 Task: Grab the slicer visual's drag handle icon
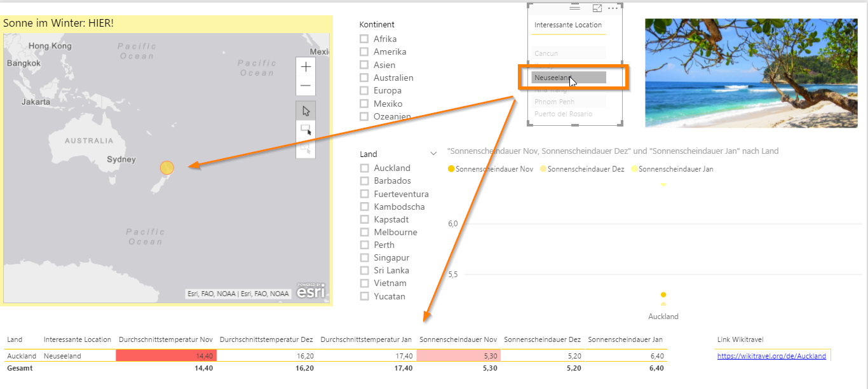574,8
